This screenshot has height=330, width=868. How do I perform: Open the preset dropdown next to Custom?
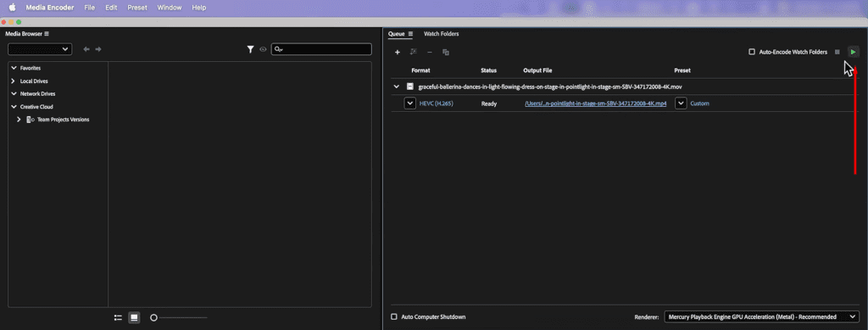point(681,103)
